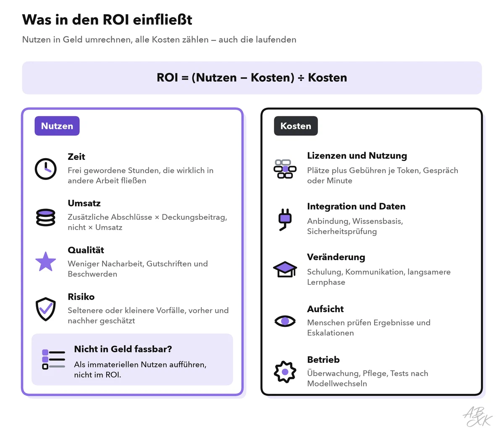The height and width of the screenshot is (438, 504).
Task: Click the eye icon beside Aufsicht
Action: click(285, 321)
